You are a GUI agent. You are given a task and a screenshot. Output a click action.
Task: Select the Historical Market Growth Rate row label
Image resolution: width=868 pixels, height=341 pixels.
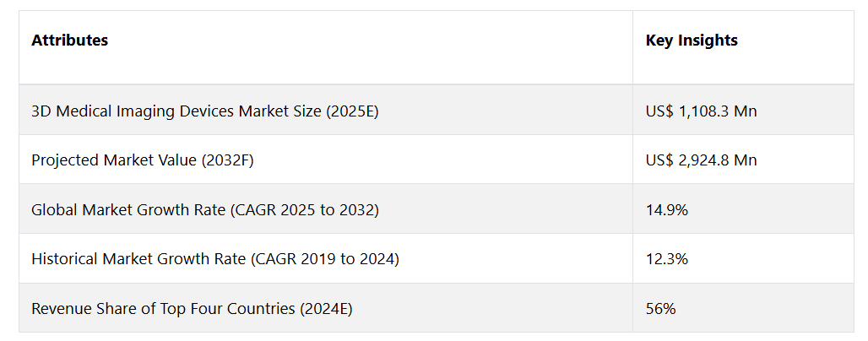point(214,259)
